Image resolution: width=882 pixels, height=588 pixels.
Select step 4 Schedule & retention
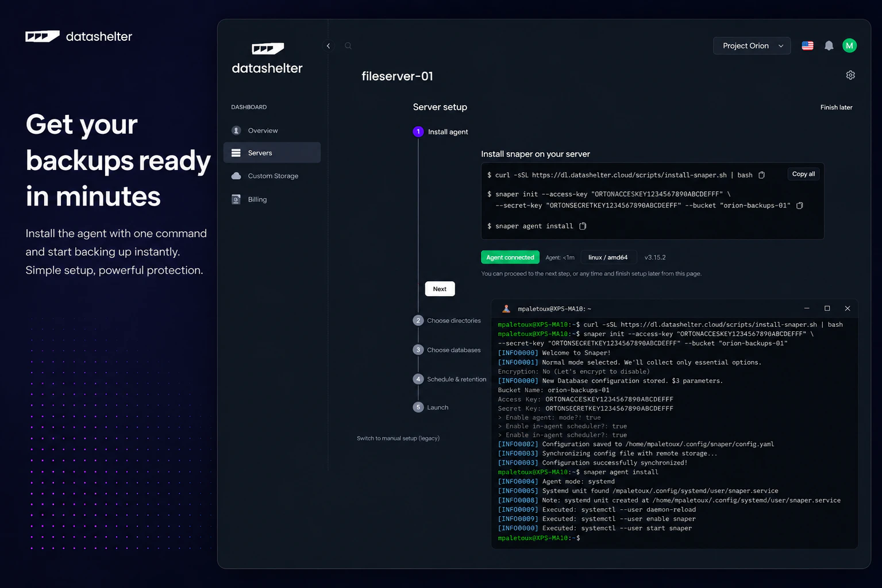(450, 379)
